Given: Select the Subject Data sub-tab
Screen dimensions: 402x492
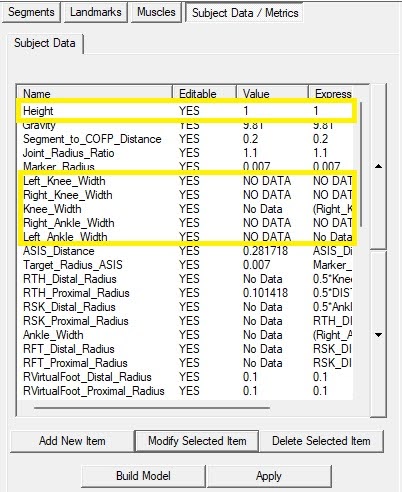Looking at the screenshot, I should tap(45, 43).
